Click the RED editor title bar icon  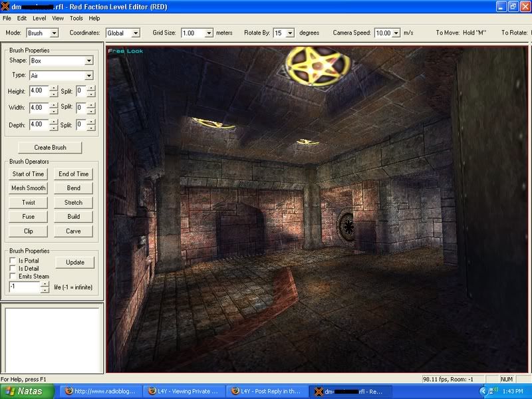(5, 7)
